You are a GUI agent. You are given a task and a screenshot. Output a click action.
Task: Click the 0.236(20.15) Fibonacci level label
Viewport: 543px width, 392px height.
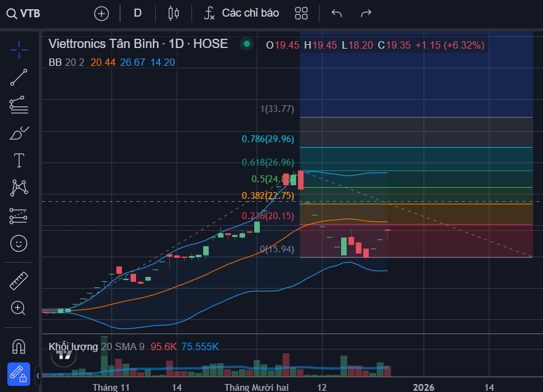[x=268, y=216]
